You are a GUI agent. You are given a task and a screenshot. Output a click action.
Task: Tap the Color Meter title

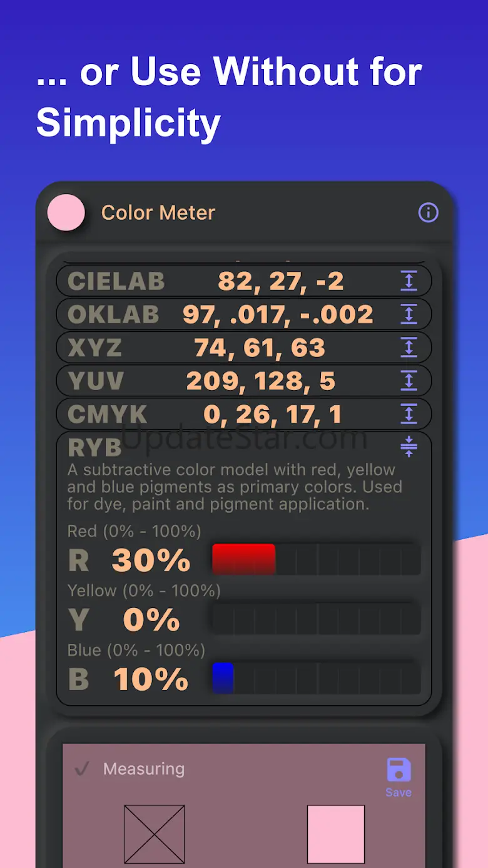click(158, 213)
